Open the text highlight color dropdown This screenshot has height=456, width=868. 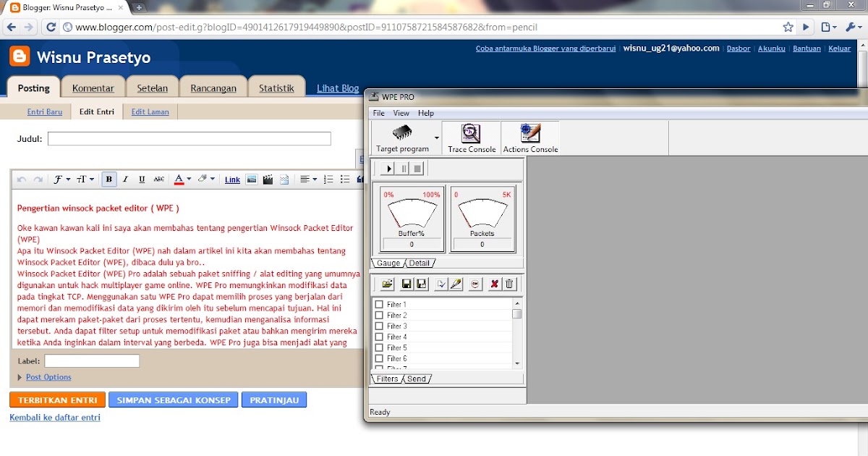207,180
